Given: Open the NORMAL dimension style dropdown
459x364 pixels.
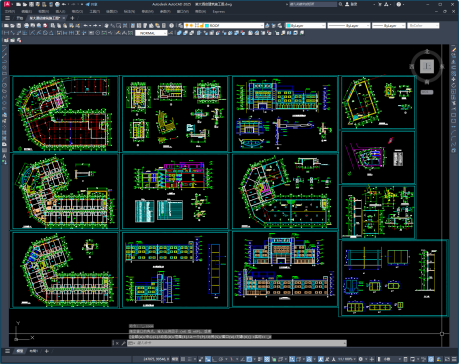Looking at the screenshot, I should click(x=164, y=33).
